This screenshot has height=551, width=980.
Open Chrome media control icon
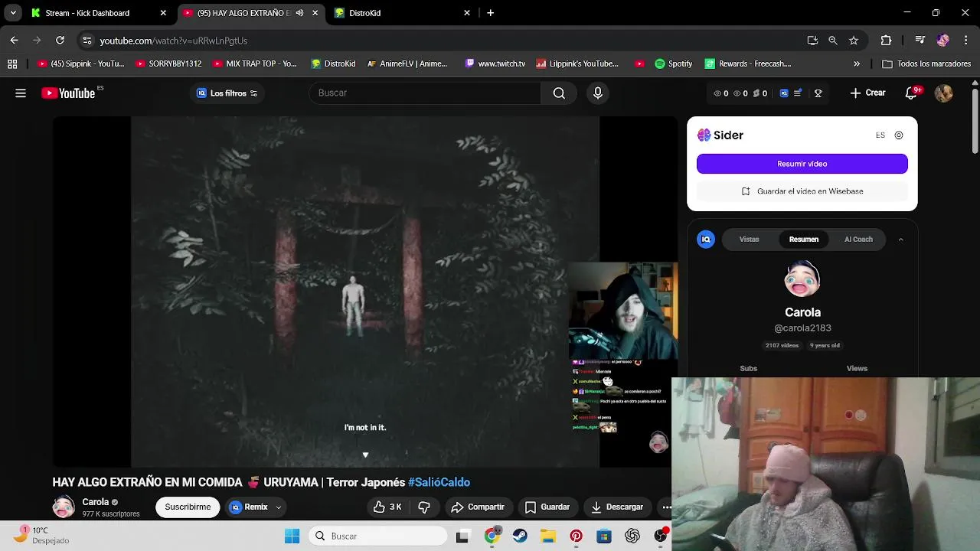coord(920,41)
